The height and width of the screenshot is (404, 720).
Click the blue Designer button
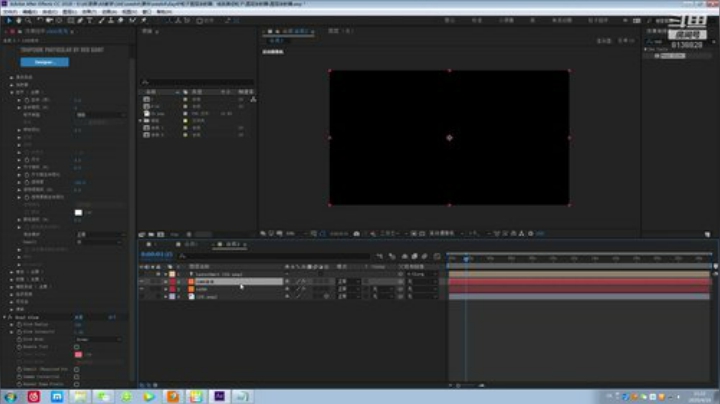click(x=45, y=62)
